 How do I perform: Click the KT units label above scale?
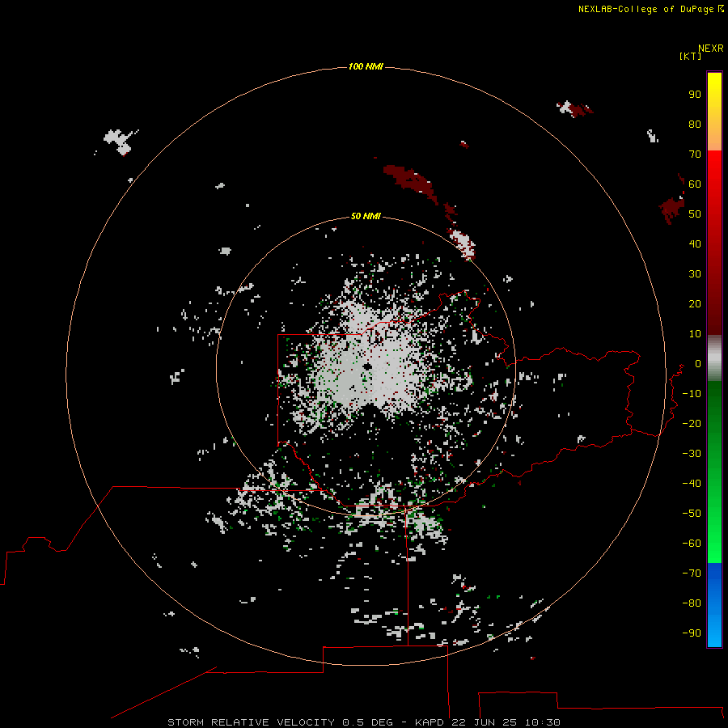690,56
